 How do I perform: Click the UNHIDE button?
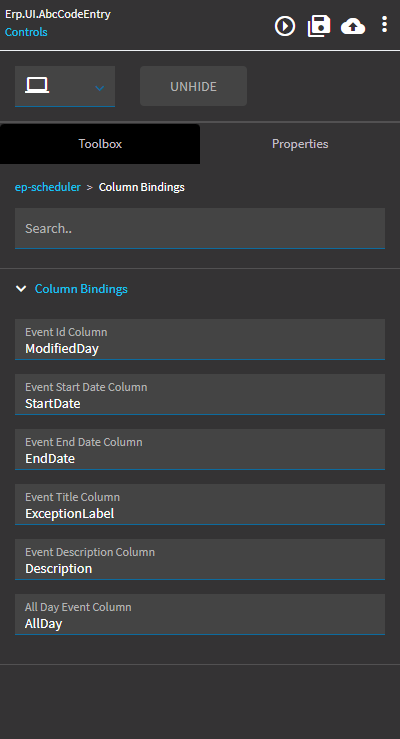[x=193, y=86]
